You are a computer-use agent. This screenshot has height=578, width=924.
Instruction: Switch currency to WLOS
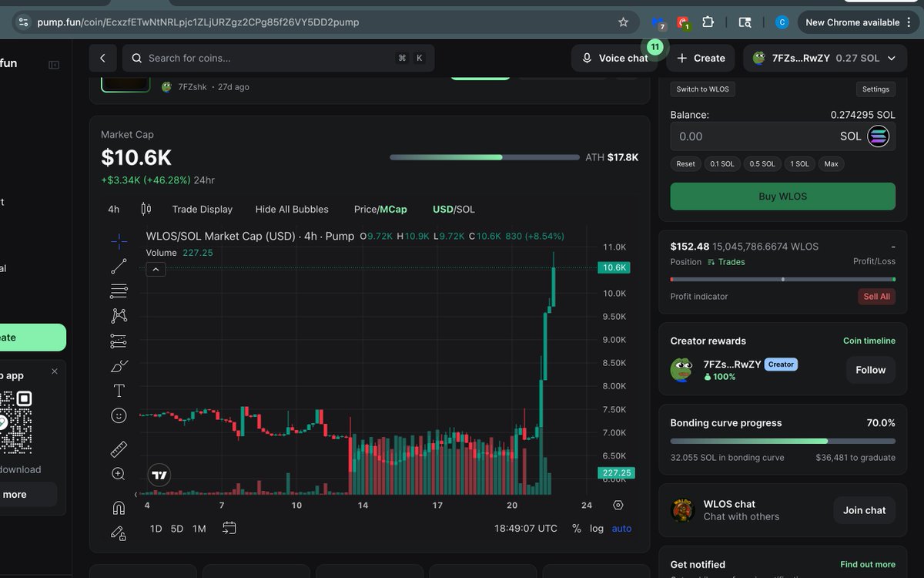(x=702, y=89)
